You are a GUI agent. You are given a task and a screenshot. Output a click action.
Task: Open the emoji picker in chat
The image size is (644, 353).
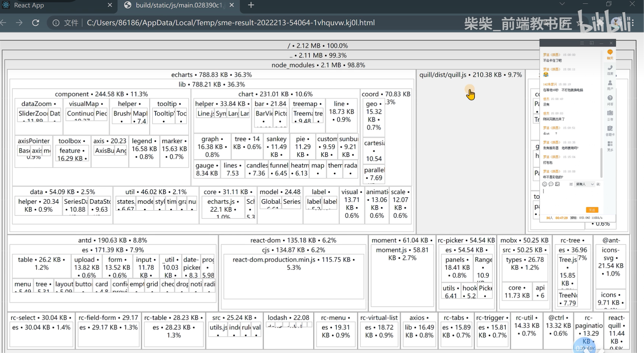(544, 184)
